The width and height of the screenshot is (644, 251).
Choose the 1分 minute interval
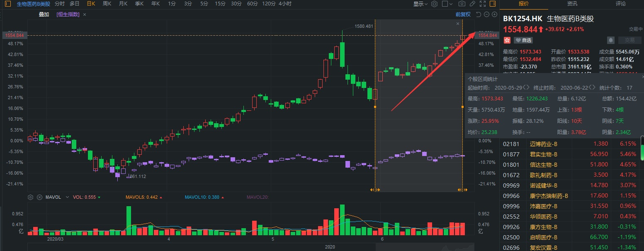pos(172,4)
